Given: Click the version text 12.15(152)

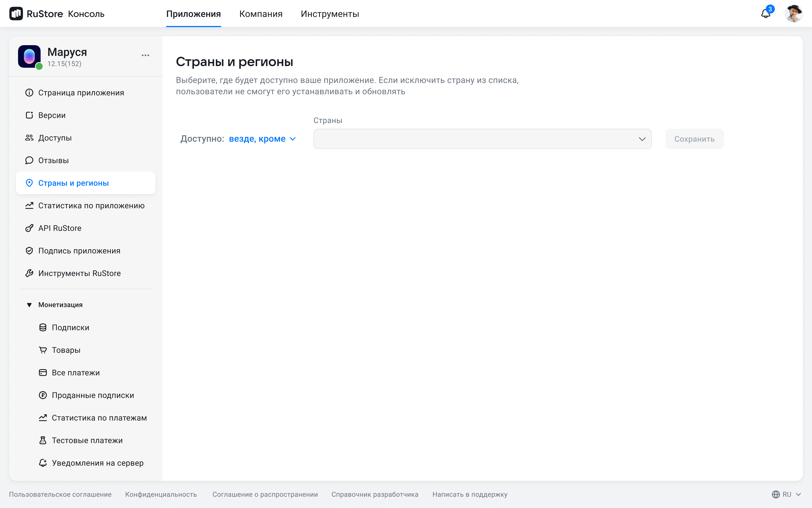Looking at the screenshot, I should click(x=64, y=64).
